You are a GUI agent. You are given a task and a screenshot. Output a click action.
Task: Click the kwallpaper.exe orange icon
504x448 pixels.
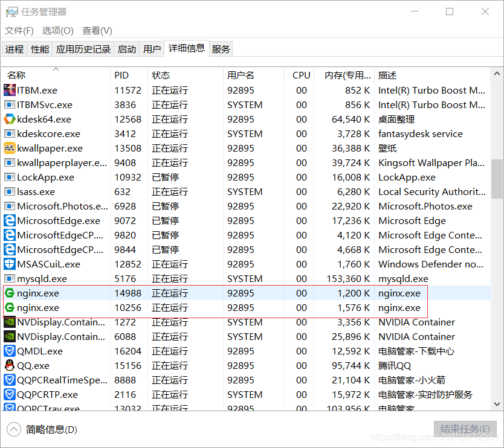[x=9, y=148]
